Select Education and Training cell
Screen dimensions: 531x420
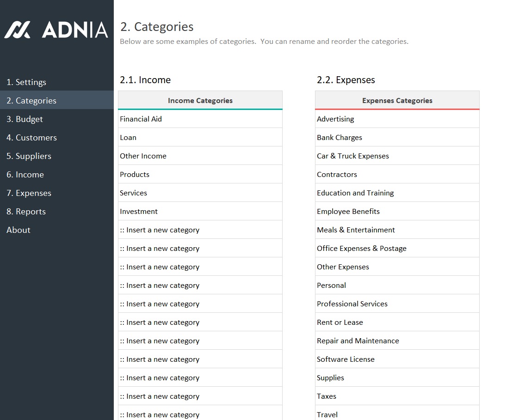click(x=397, y=193)
